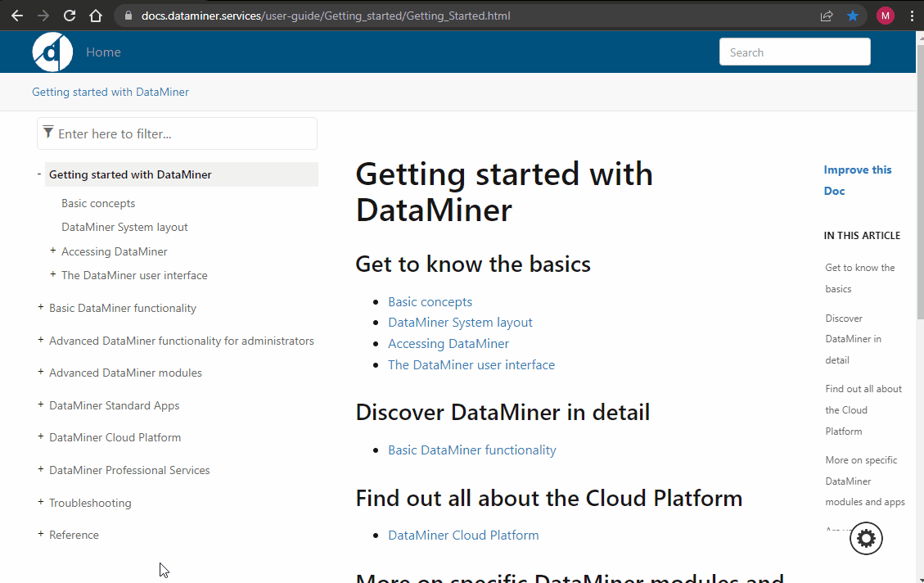Screen dimensions: 924x583
Task: Select 'Getting started with DataMiner' in sidebar
Action: click(182, 174)
